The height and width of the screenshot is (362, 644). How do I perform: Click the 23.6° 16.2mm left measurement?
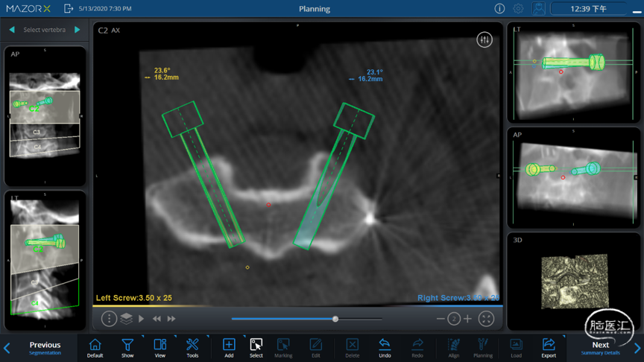tap(162, 74)
